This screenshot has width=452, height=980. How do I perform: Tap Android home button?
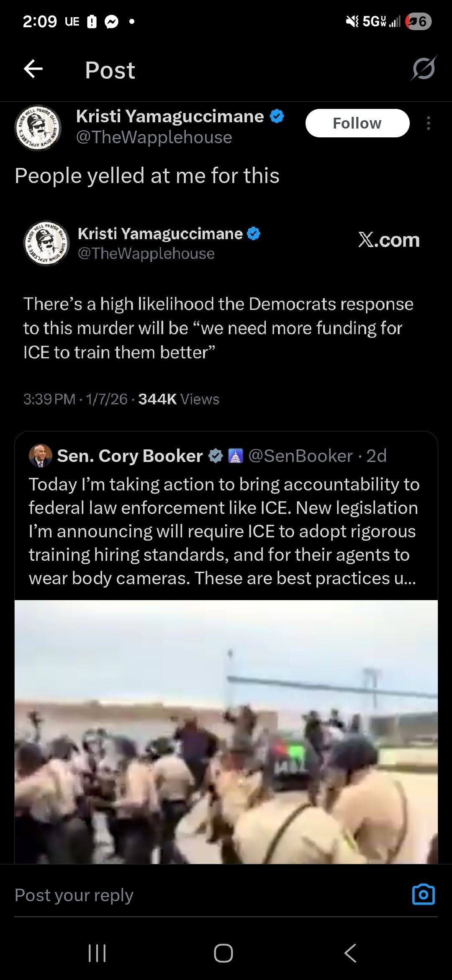click(223, 953)
